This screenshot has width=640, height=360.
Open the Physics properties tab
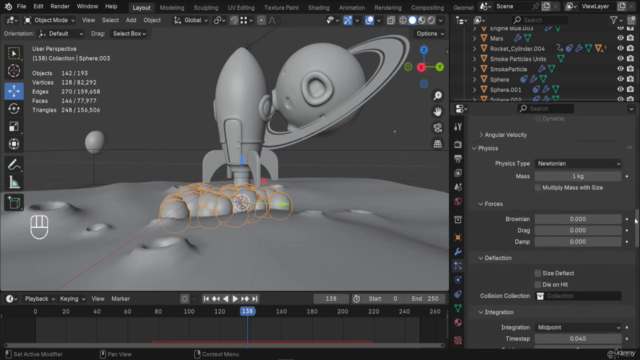458,280
